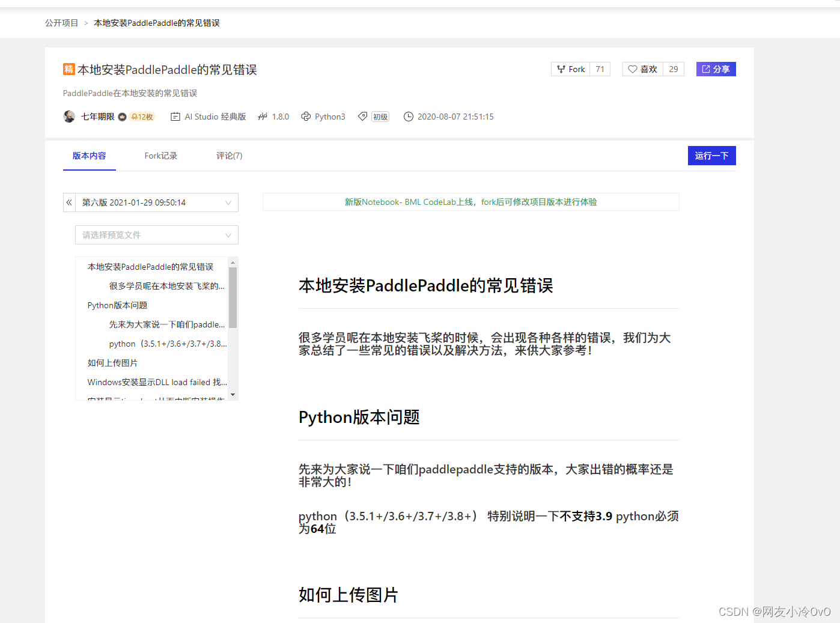Select outline item Python版本问题
The height and width of the screenshot is (623, 840).
click(x=118, y=305)
